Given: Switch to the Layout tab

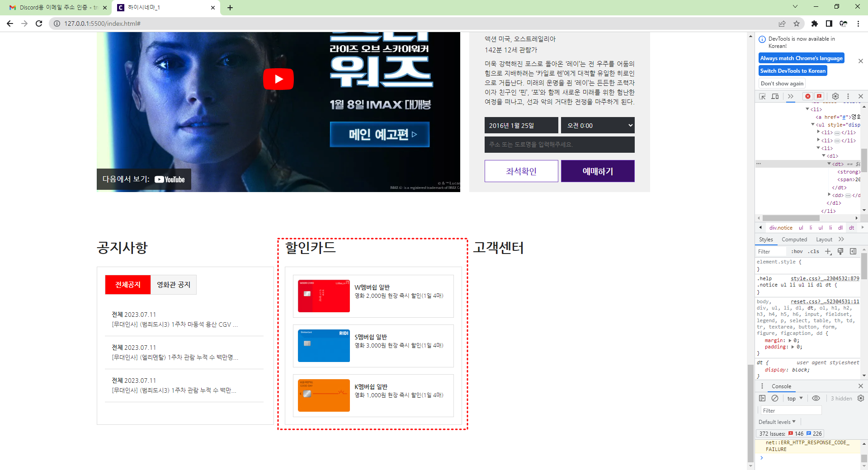Looking at the screenshot, I should 824,240.
